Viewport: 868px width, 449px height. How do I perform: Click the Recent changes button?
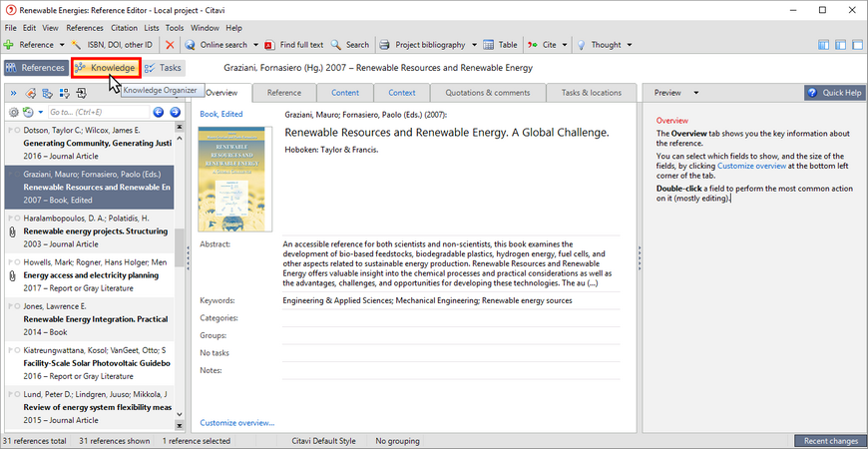click(830, 441)
